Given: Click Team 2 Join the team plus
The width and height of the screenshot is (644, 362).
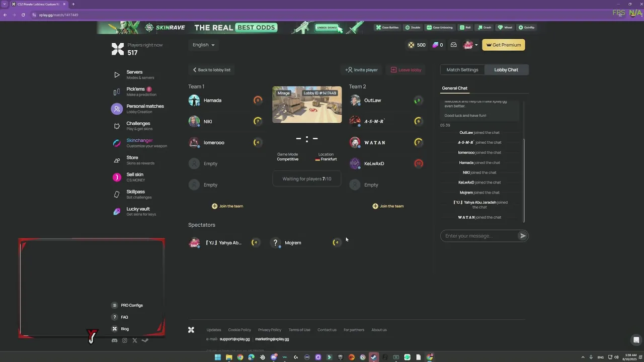Looking at the screenshot, I should (x=375, y=206).
